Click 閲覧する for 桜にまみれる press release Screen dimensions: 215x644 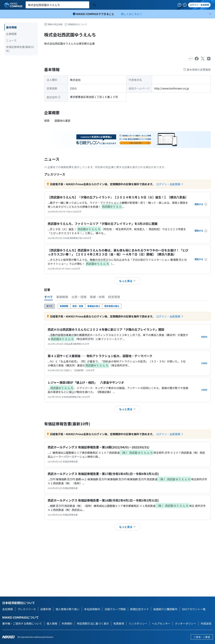click(199, 259)
